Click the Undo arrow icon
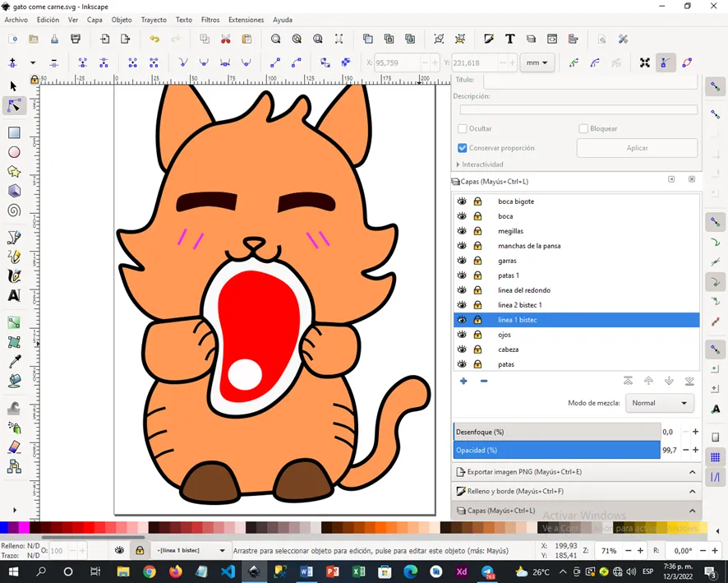Screen dimensions: 728x583 [154, 39]
